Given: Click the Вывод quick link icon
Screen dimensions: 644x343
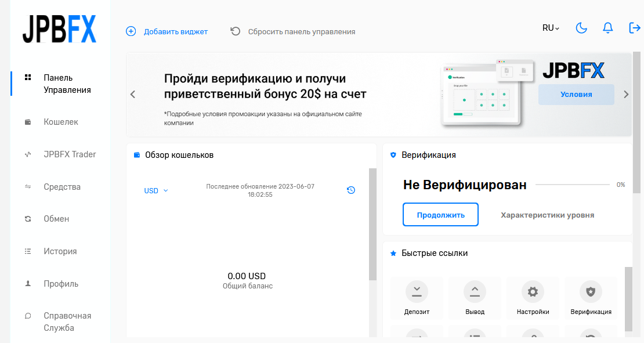Looking at the screenshot, I should (x=475, y=291).
